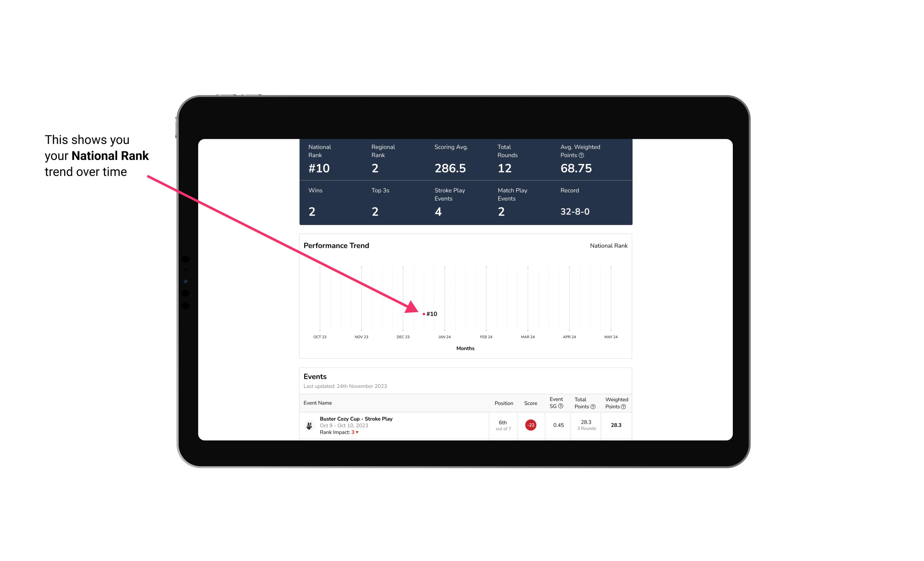Click the OCT 23 month axis label

point(319,337)
